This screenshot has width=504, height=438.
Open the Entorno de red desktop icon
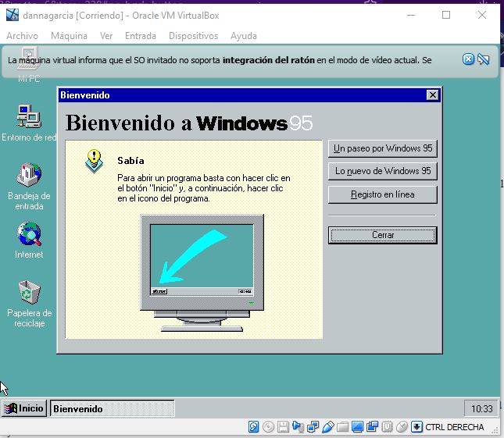[x=29, y=118]
